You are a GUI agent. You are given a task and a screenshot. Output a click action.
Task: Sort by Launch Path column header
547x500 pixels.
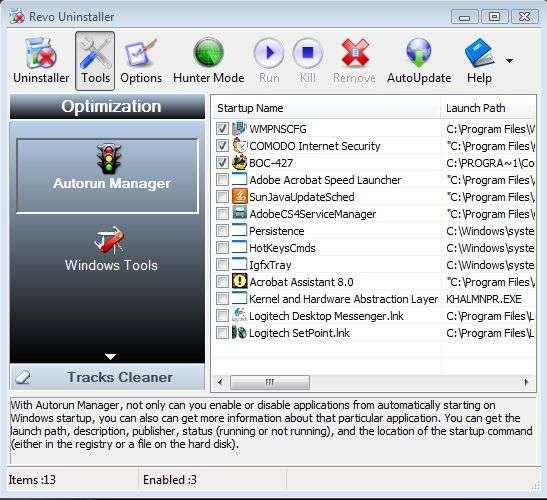pos(488,108)
